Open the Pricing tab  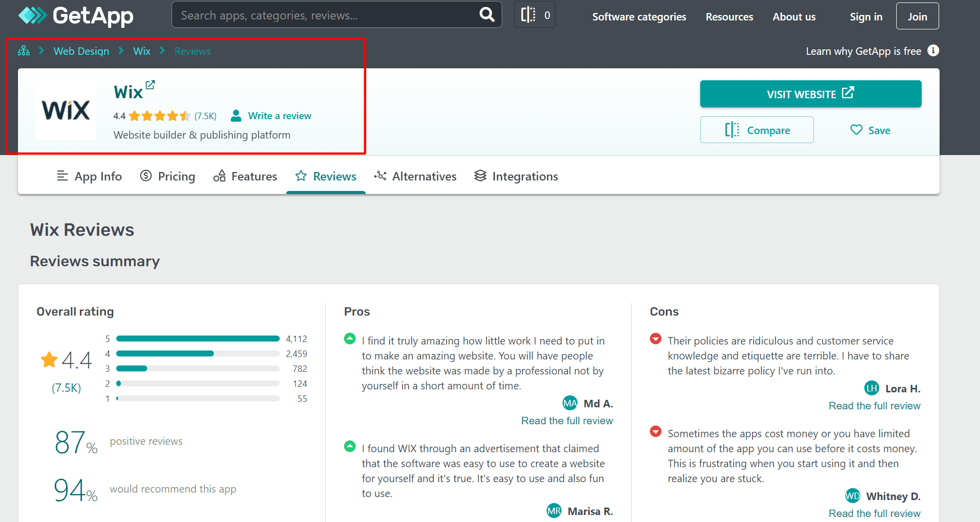point(168,176)
